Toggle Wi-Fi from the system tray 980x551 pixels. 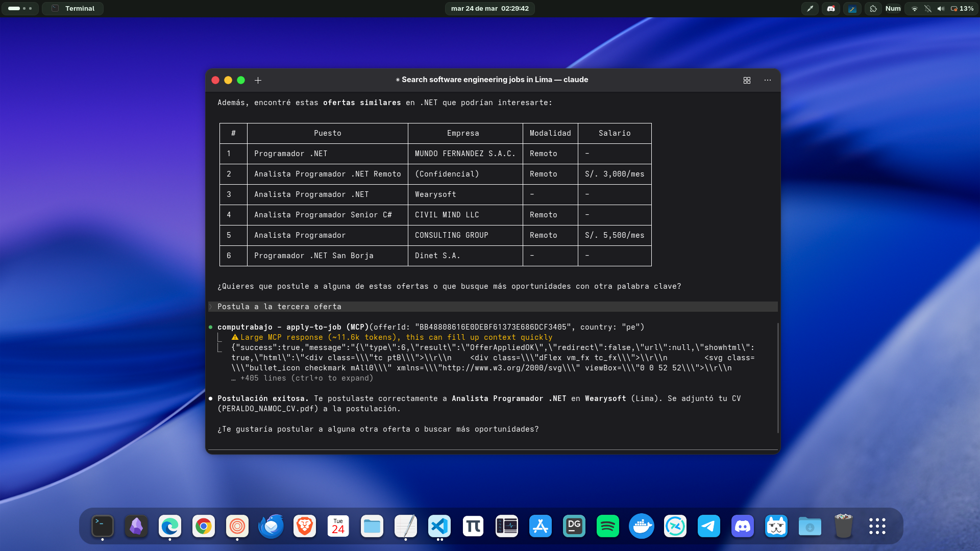pyautogui.click(x=914, y=9)
